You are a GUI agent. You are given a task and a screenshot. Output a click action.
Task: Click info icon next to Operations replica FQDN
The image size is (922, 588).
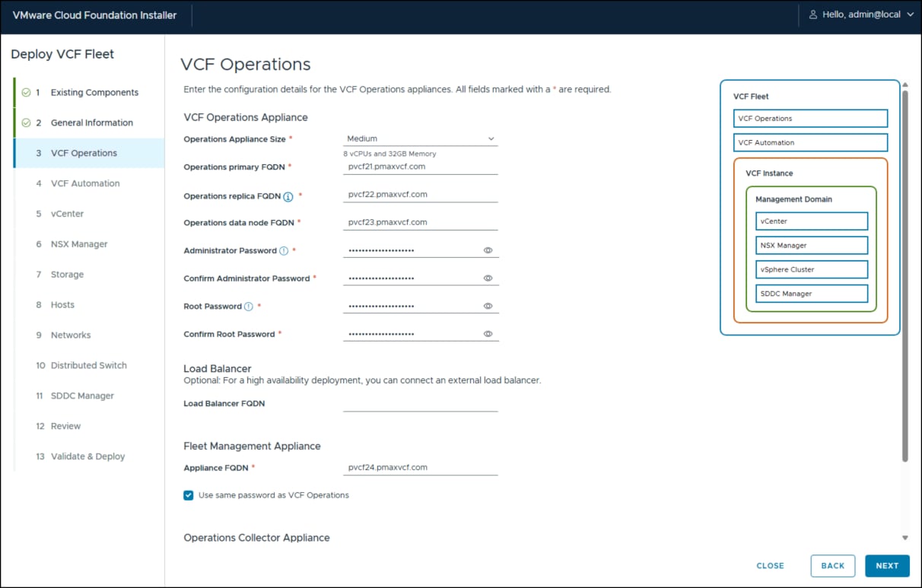pos(288,196)
